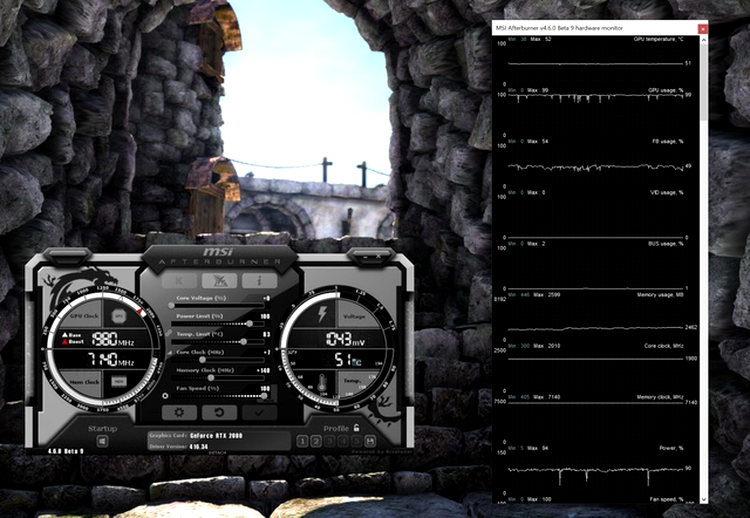This screenshot has height=518, width=750.
Task: Toggle the link icon beside Temp. Limit
Action: pos(168,332)
